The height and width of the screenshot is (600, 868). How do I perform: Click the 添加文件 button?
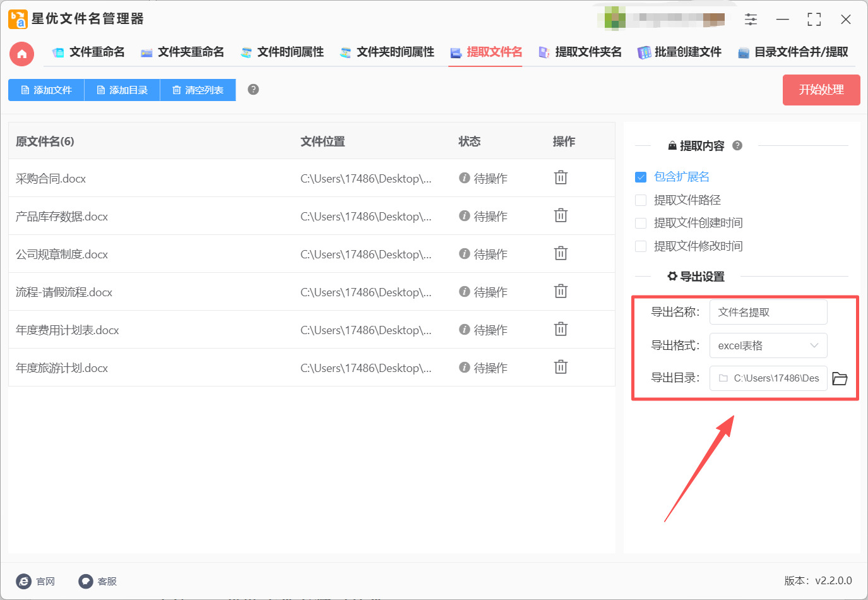pyautogui.click(x=46, y=90)
